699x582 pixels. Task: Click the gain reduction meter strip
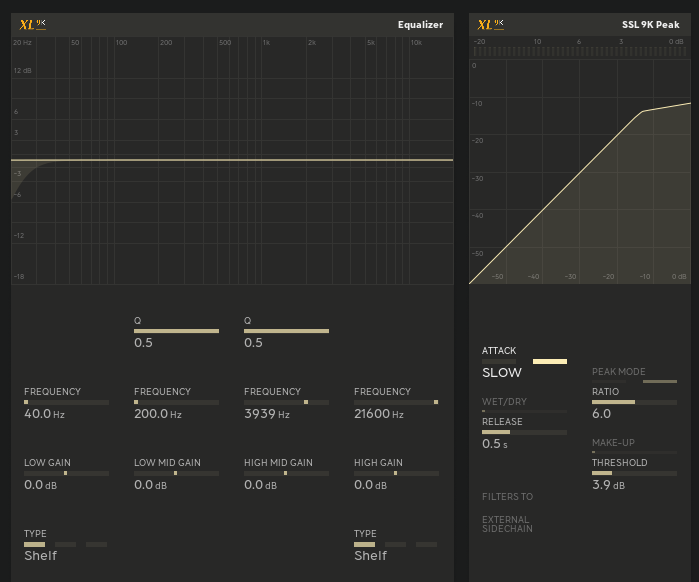(580, 51)
